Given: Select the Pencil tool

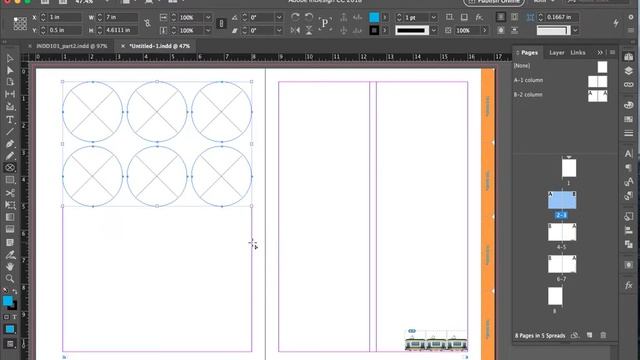Looking at the screenshot, I should coord(10,156).
